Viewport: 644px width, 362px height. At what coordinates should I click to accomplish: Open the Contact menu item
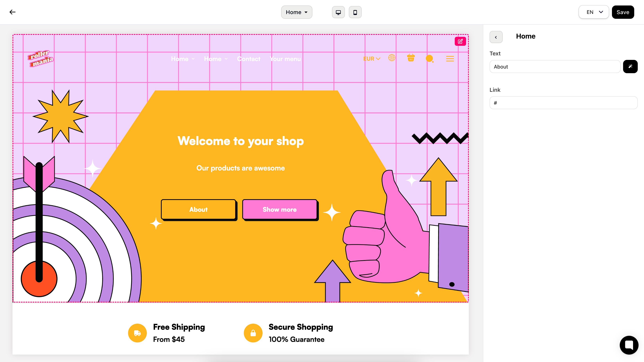(x=248, y=59)
